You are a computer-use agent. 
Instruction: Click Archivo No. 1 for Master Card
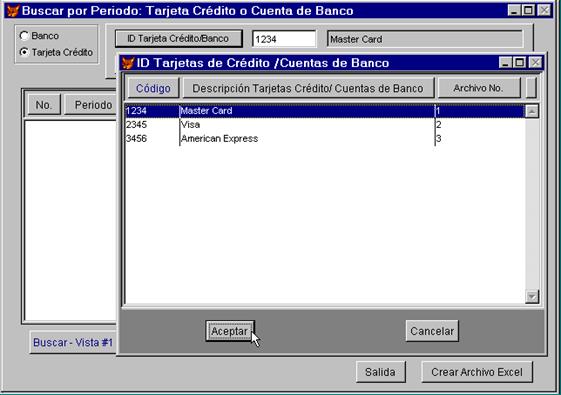[x=438, y=111]
